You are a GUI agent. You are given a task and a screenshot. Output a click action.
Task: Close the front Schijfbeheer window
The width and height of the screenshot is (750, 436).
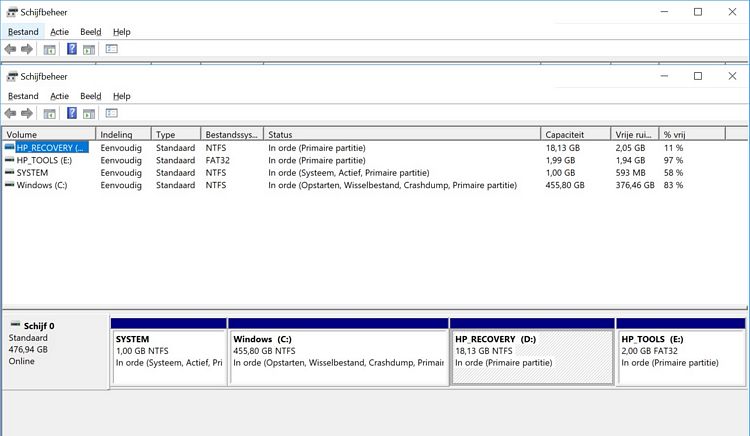pos(732,76)
